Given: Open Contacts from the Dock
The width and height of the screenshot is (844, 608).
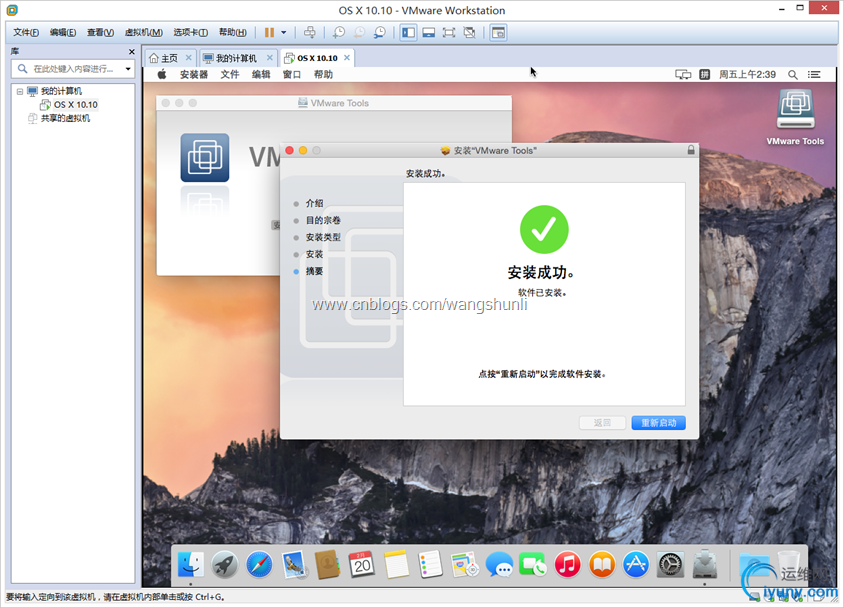Looking at the screenshot, I should 327,565.
